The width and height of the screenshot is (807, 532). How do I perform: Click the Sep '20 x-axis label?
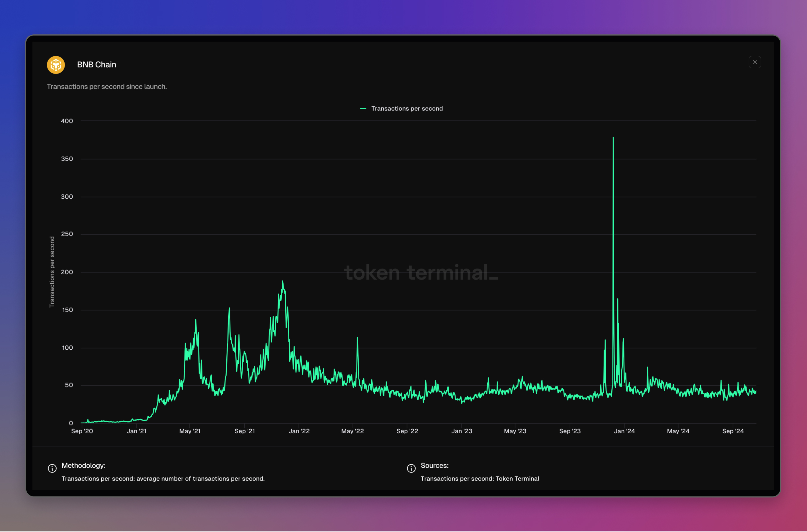point(82,431)
